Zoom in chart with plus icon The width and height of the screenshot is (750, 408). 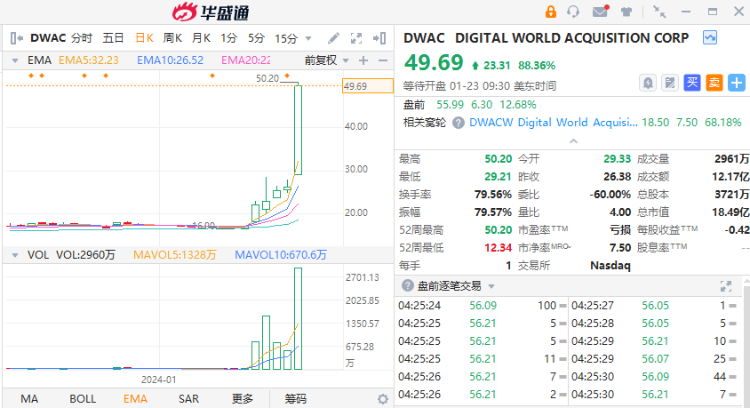[364, 61]
